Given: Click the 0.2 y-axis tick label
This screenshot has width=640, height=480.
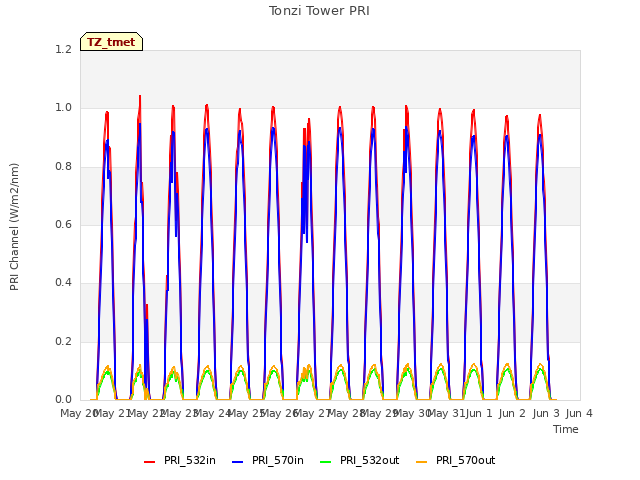Looking at the screenshot, I should pyautogui.click(x=63, y=341).
